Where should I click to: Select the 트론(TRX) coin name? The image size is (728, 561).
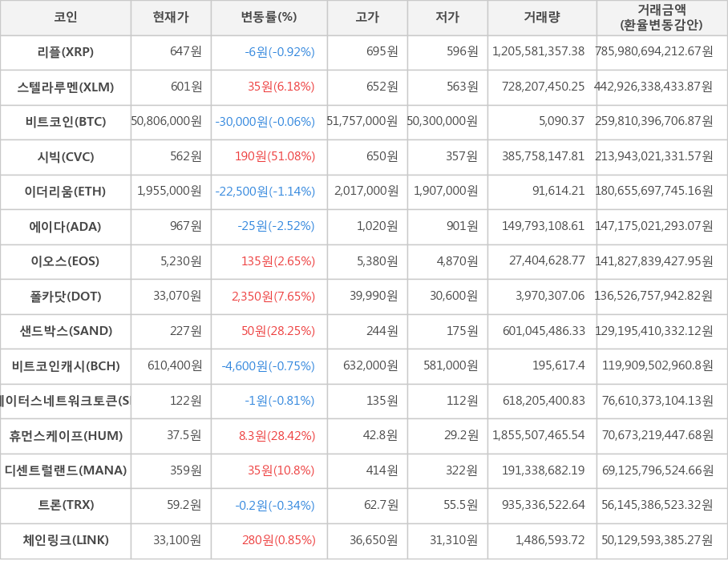click(x=66, y=506)
